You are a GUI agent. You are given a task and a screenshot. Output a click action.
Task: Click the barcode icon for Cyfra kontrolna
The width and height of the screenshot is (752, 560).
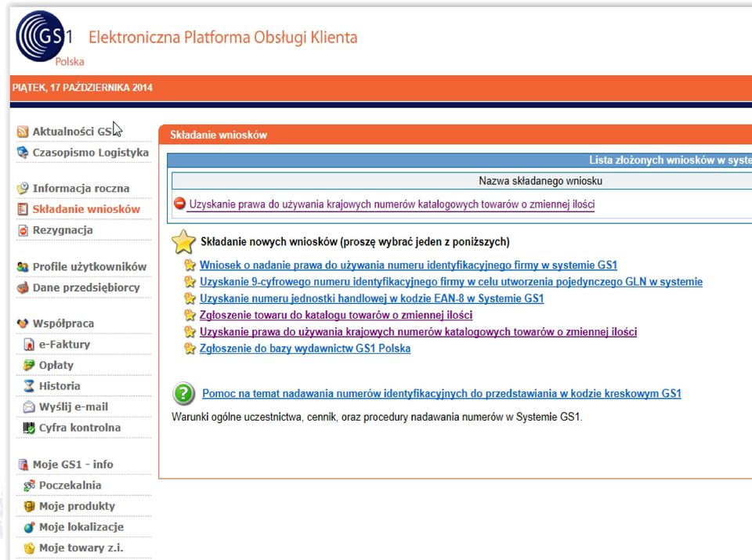pos(29,428)
